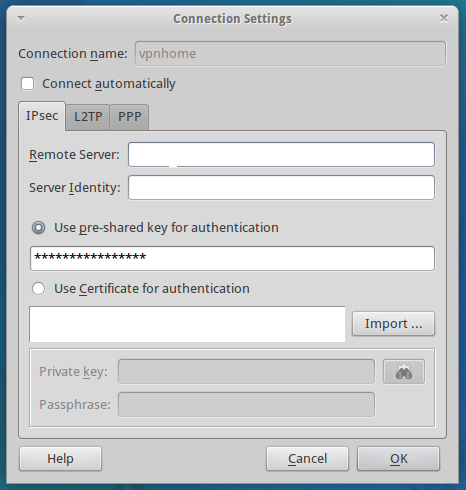Click the binoculars browse icon for Private key
The width and height of the screenshot is (466, 490).
tap(404, 372)
